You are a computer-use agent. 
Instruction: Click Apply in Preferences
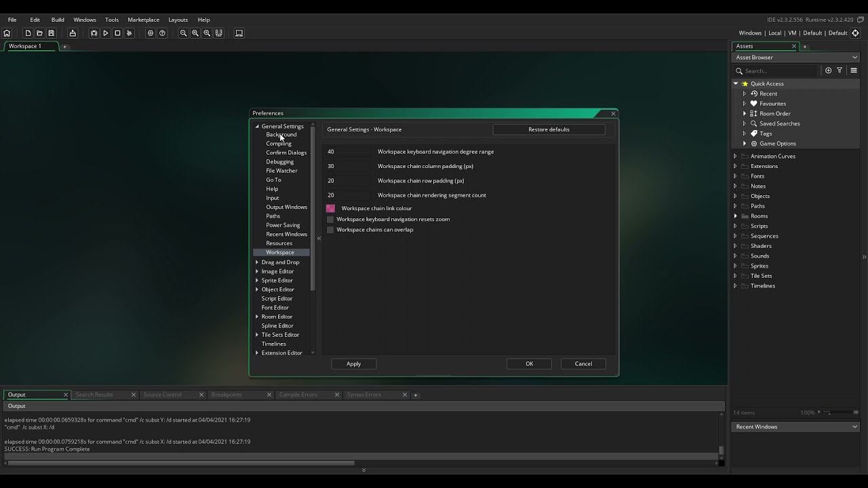click(354, 364)
